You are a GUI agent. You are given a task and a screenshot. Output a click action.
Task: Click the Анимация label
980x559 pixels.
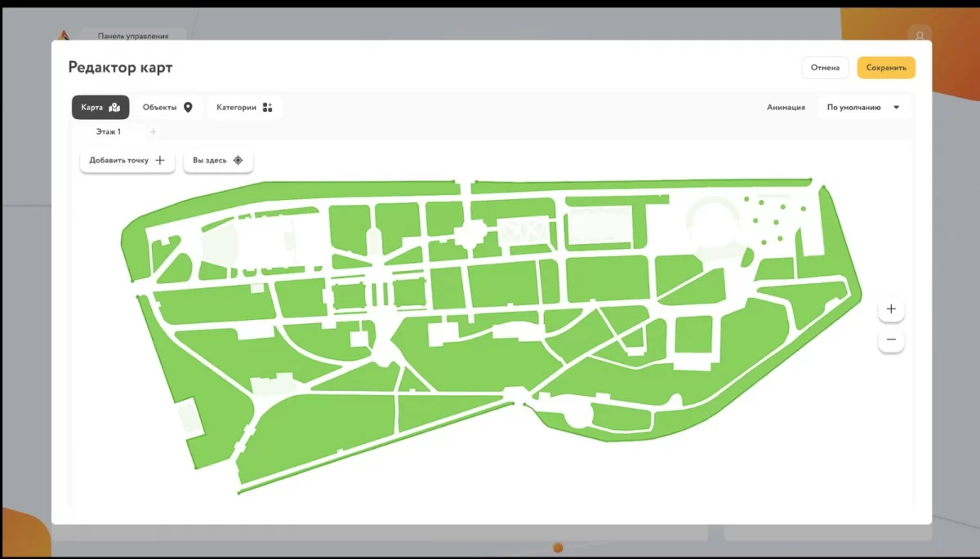(x=786, y=107)
